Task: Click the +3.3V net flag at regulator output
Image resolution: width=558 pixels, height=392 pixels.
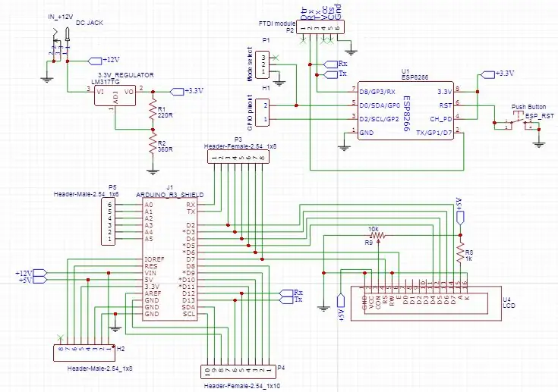Action: pyautogui.click(x=187, y=91)
